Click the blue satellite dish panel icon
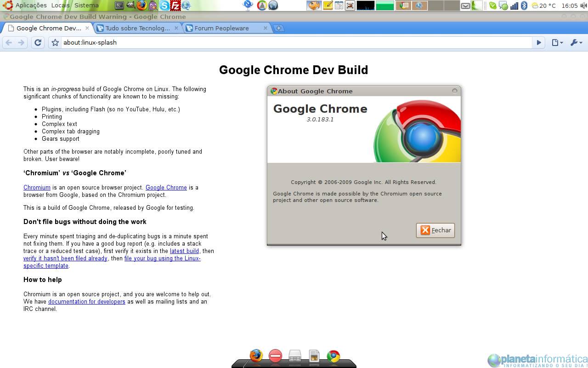This screenshot has width=588, height=368. [x=248, y=6]
